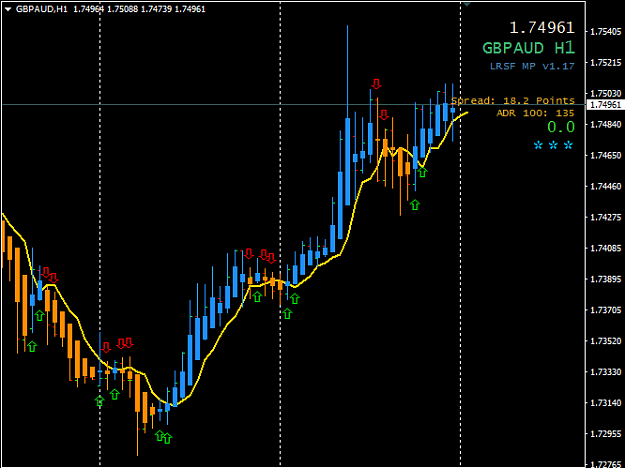
Task: Click the topmost red down arrow signal
Action: point(376,84)
